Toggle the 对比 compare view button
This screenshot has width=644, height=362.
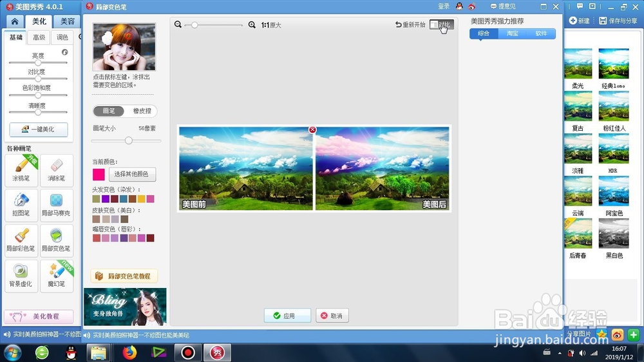(x=441, y=24)
